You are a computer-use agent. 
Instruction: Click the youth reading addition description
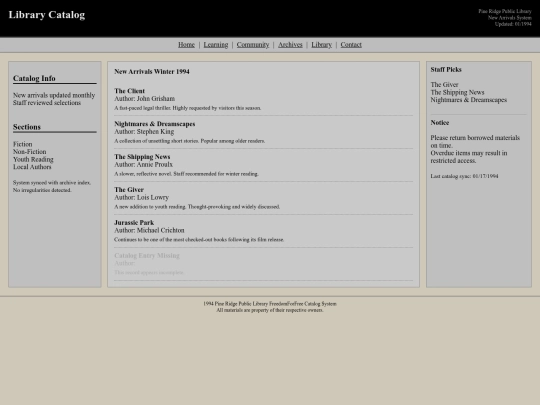tap(197, 207)
